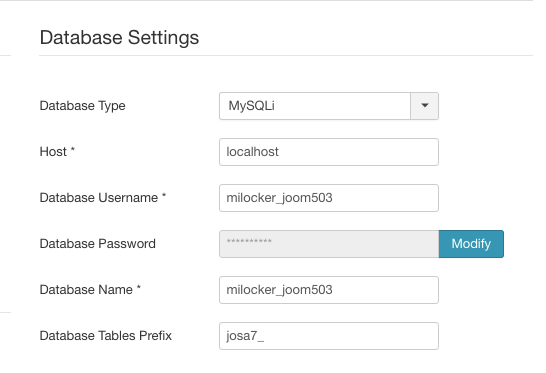The height and width of the screenshot is (373, 546).
Task: Focus the Database Username input field
Action: [329, 198]
